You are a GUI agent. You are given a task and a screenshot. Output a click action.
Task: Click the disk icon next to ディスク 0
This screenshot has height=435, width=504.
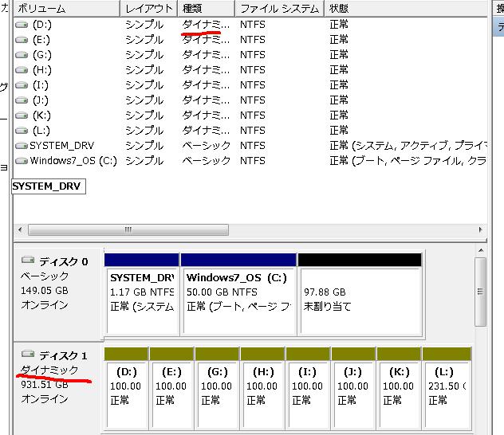coord(28,260)
